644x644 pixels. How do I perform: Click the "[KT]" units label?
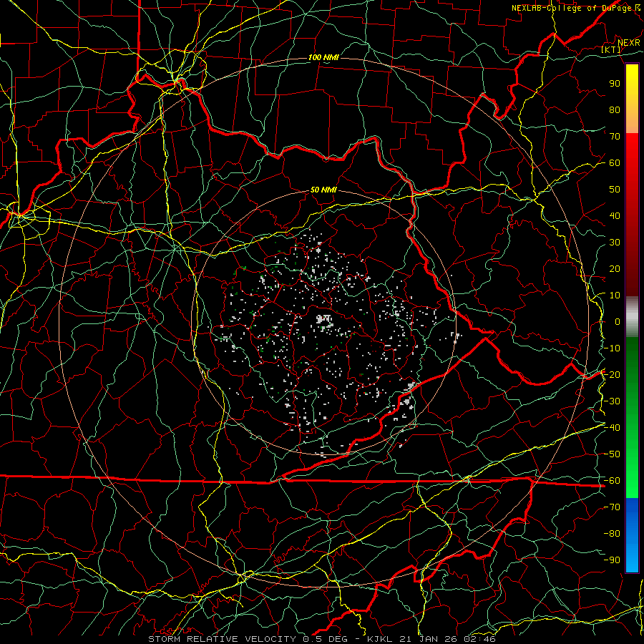coord(611,49)
